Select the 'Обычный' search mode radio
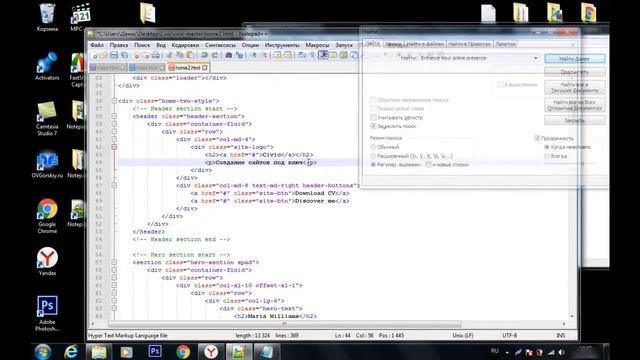The height and width of the screenshot is (360, 640). (373, 147)
